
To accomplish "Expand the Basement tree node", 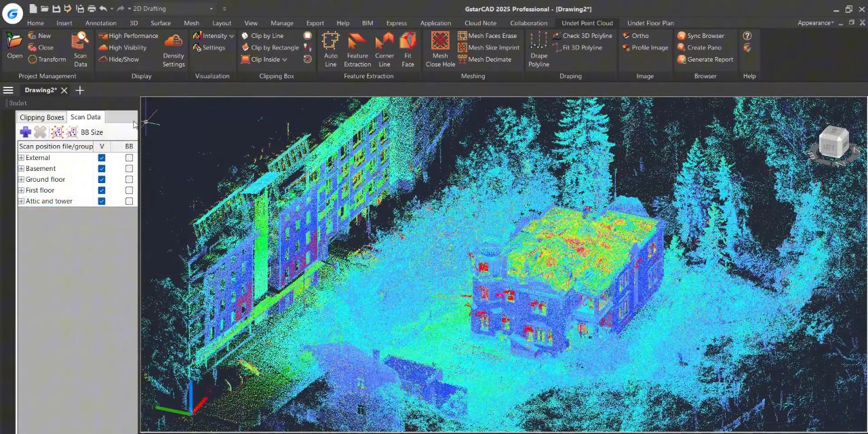I will (21, 169).
